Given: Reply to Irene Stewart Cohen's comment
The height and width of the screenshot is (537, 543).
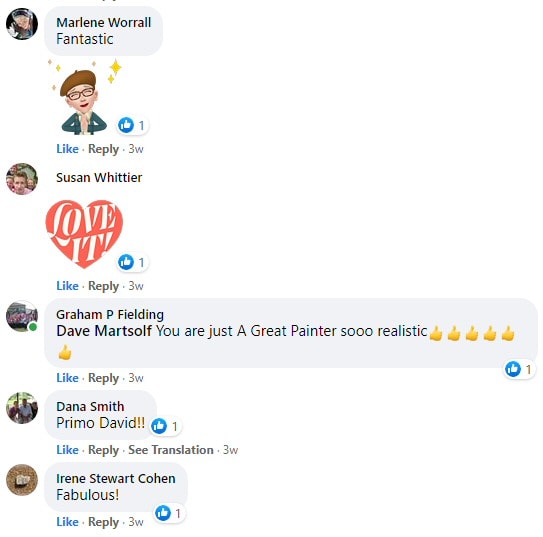Looking at the screenshot, I should [103, 522].
